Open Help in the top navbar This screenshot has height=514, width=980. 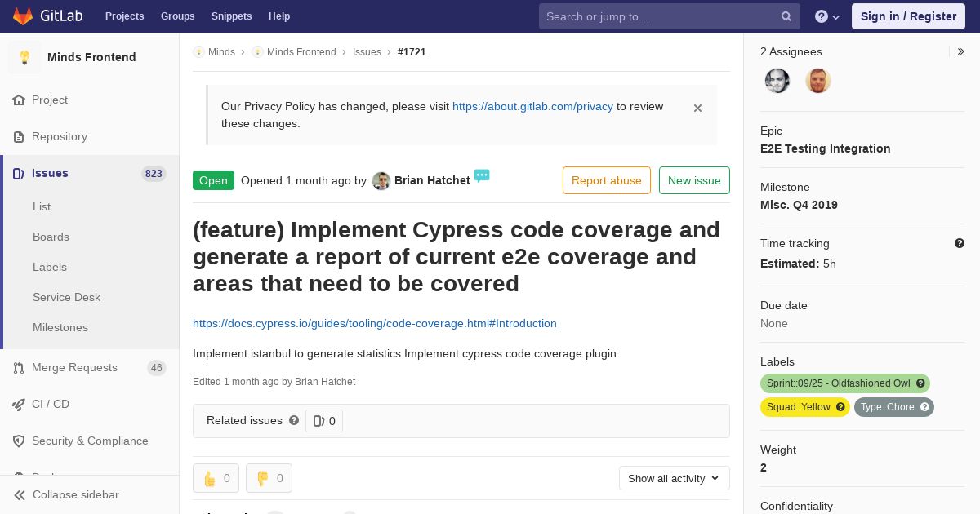(x=279, y=16)
